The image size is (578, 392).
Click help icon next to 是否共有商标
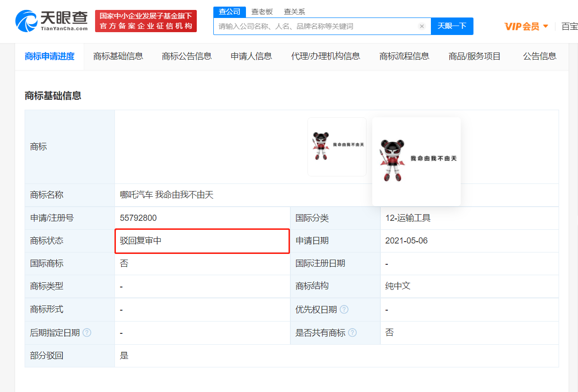point(352,333)
